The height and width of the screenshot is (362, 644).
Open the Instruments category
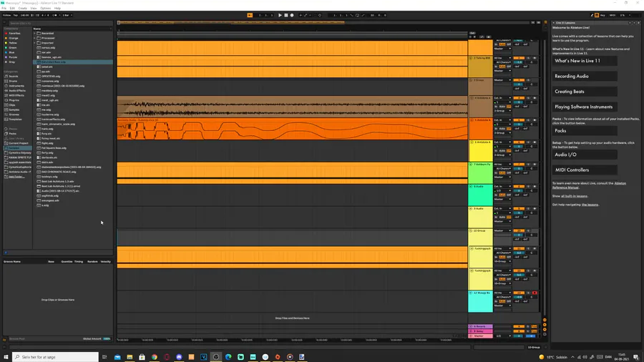pos(16,86)
